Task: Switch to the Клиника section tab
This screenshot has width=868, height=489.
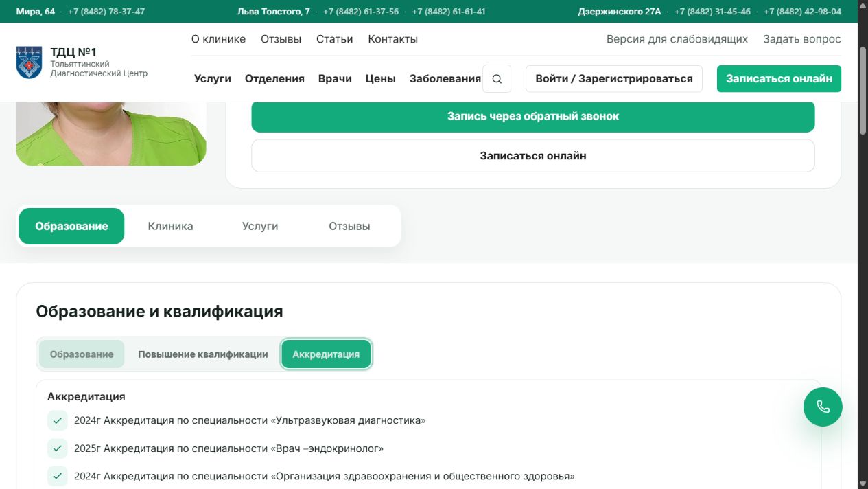Action: [170, 226]
